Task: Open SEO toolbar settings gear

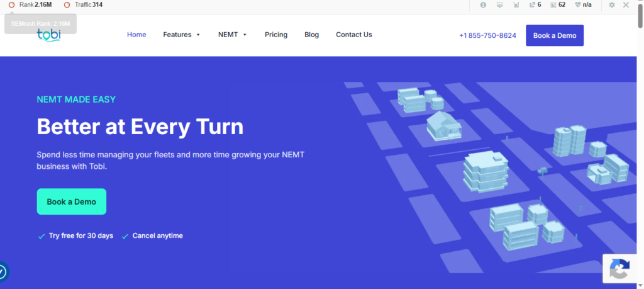Action: 612,5
